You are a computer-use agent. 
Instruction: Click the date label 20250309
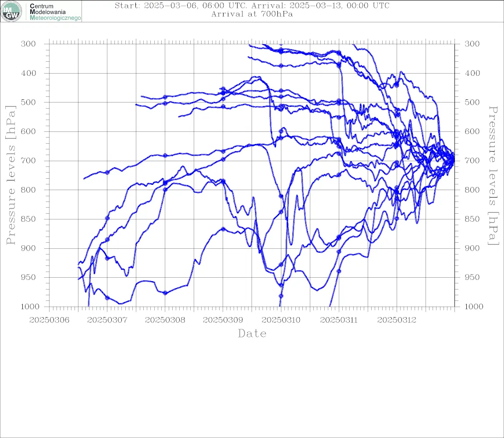point(223,320)
